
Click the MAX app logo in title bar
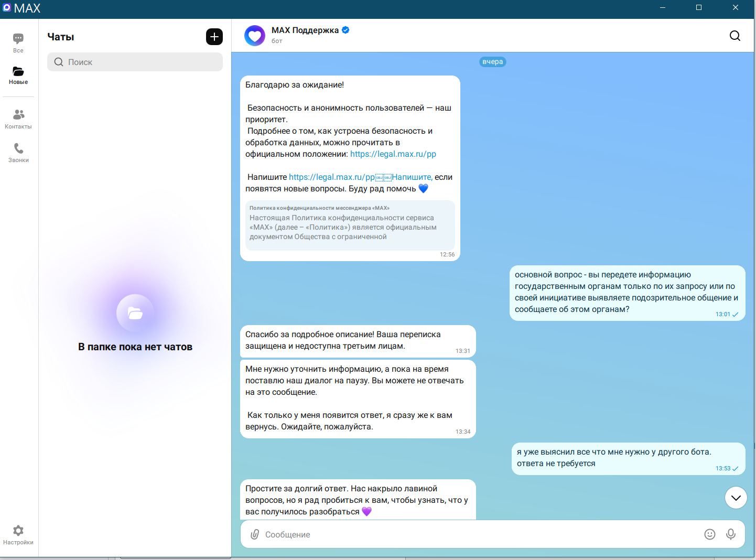(x=7, y=8)
